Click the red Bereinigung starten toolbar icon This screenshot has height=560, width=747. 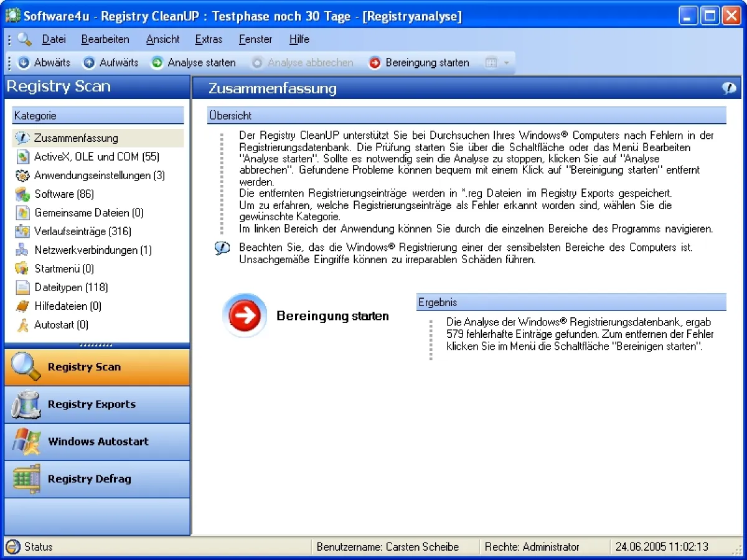tap(375, 63)
